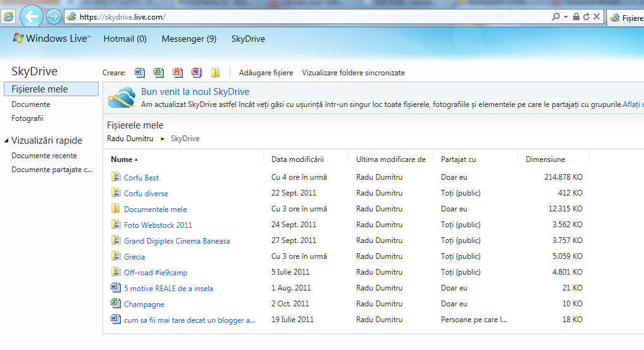Click the Grecia folder icon
Image resolution: width=644 pixels, height=350 pixels.
click(x=116, y=256)
